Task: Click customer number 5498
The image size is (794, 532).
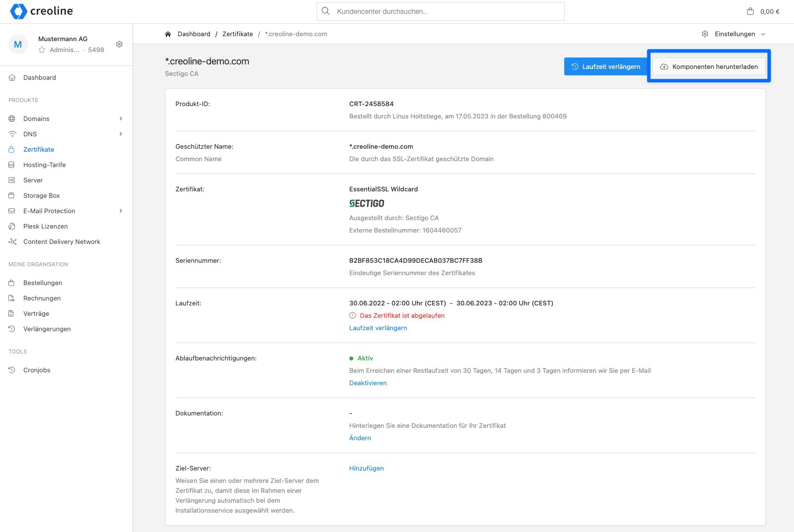Action: (x=96, y=50)
